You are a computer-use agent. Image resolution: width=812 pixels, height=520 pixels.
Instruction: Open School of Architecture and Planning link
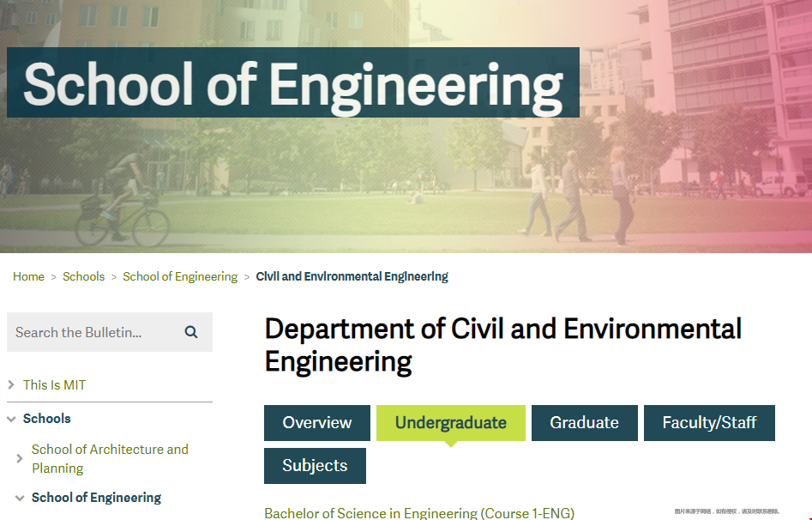click(110, 458)
